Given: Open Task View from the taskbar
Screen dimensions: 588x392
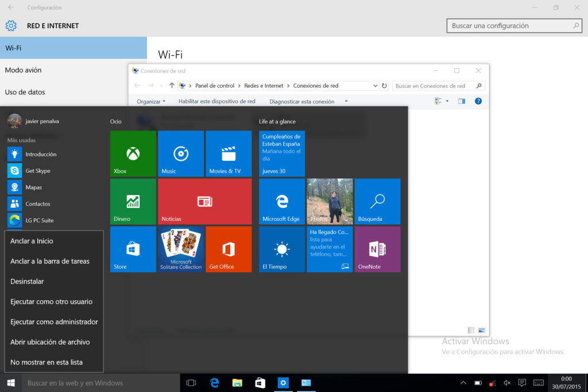Looking at the screenshot, I should tap(190, 383).
